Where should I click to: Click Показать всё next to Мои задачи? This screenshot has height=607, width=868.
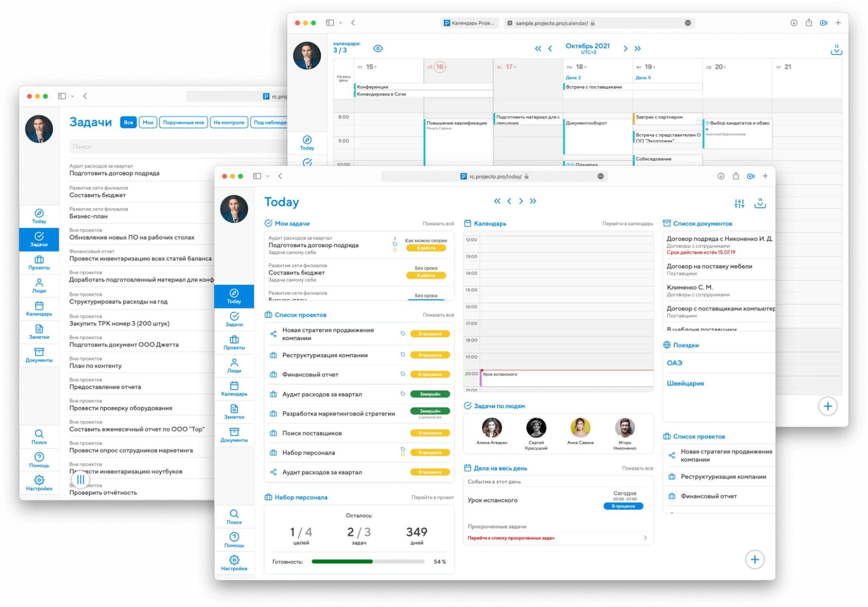438,223
